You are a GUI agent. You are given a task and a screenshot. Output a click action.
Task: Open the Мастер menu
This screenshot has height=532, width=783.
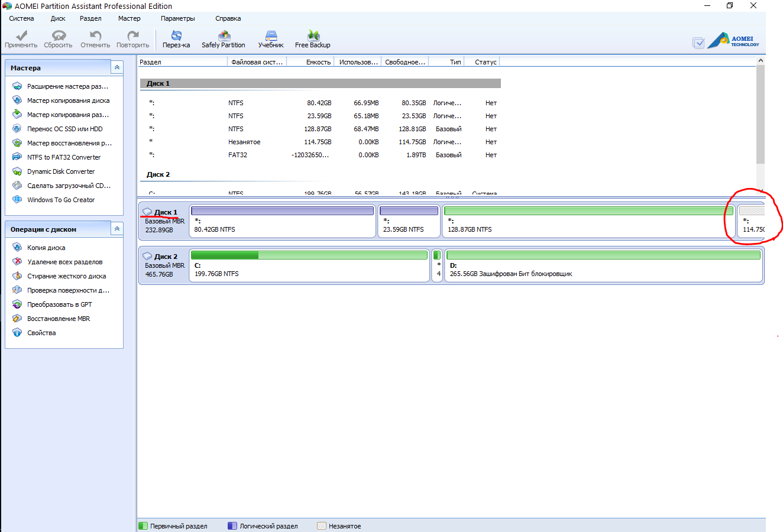pos(129,18)
